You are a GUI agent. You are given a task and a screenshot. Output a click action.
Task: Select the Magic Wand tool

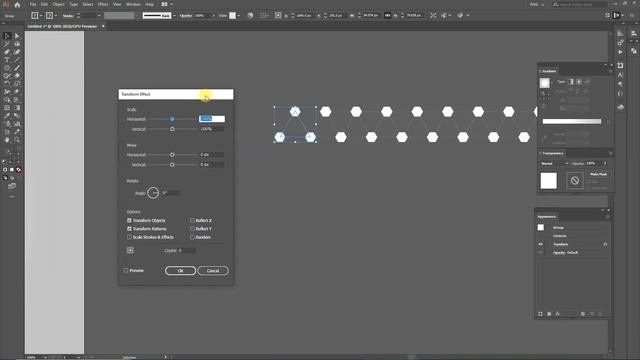pos(7,44)
